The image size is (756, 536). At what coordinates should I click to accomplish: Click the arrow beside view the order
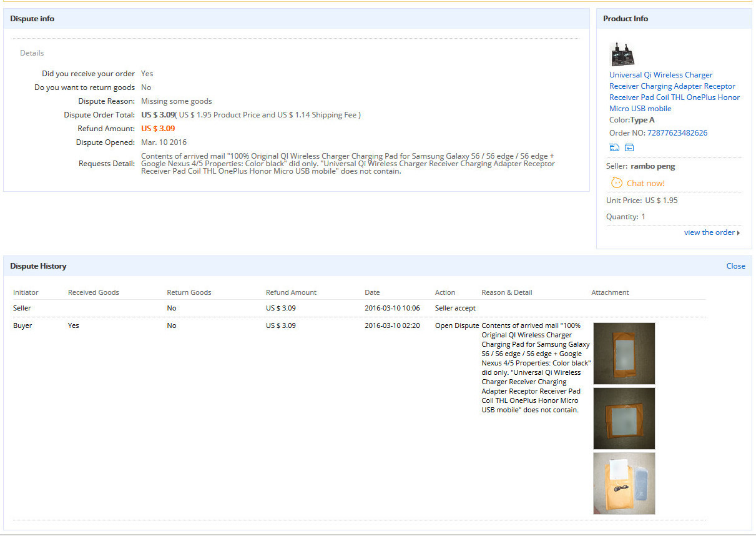pyautogui.click(x=739, y=233)
